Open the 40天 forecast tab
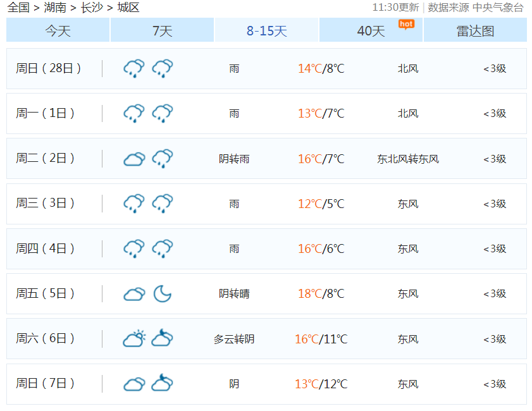532x411 pixels. pyautogui.click(x=371, y=30)
